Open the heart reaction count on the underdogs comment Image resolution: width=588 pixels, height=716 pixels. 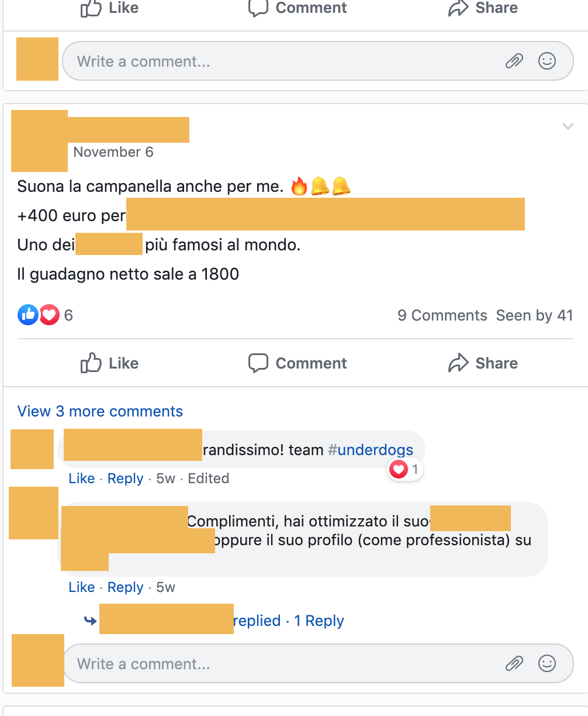[x=405, y=469]
